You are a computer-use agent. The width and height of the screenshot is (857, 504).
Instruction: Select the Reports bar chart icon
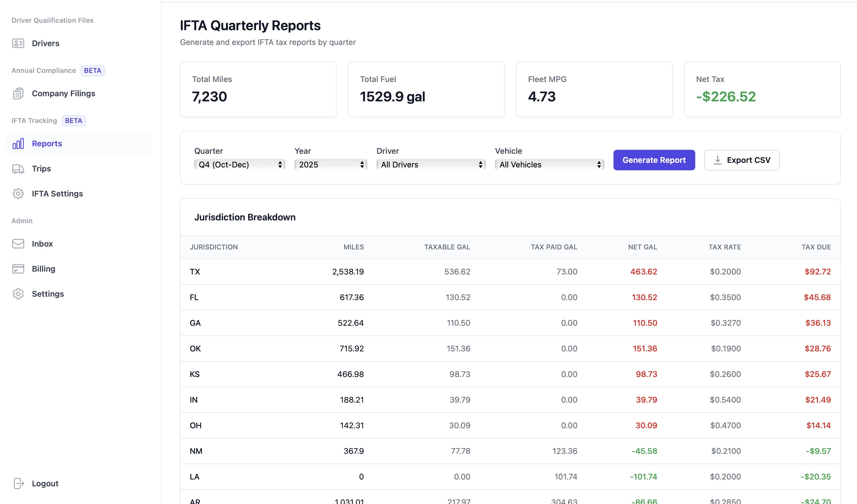pyautogui.click(x=18, y=143)
